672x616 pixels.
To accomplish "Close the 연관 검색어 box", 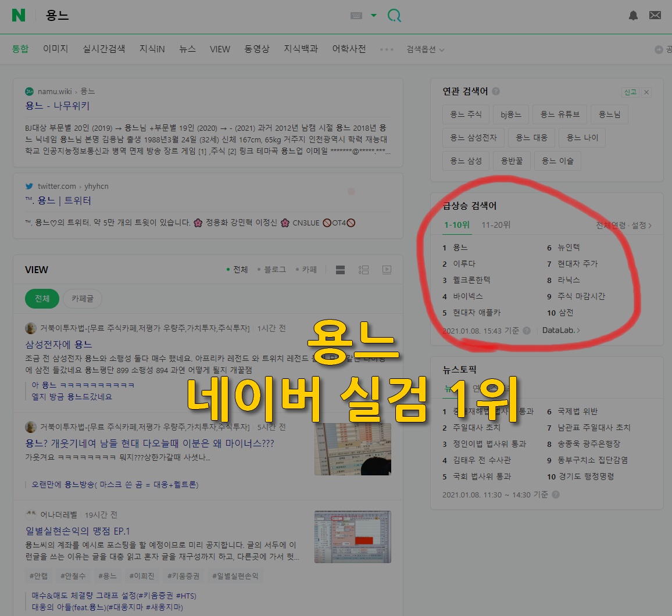I will click(x=646, y=92).
